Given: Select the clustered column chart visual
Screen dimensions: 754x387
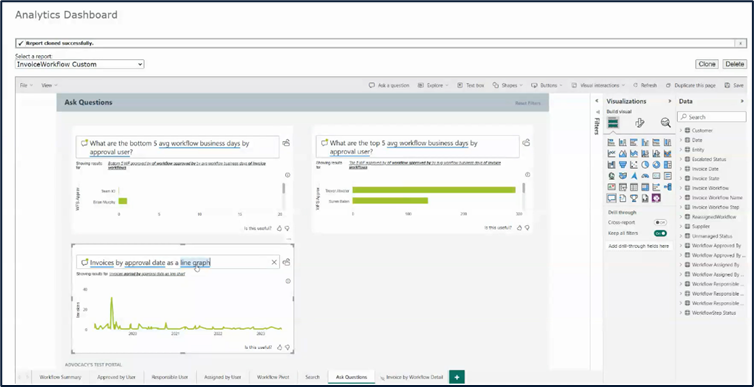Looking at the screenshot, I should pyautogui.click(x=645, y=142).
